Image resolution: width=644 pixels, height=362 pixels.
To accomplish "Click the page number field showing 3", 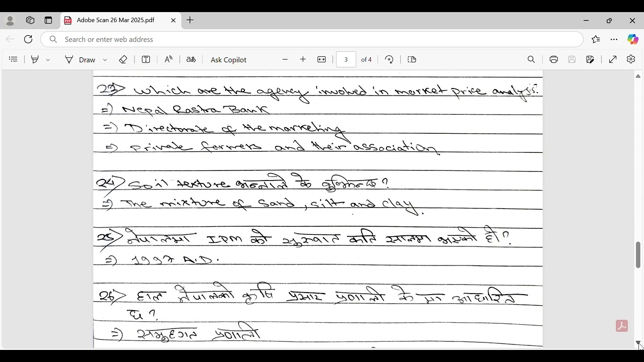I will (346, 59).
